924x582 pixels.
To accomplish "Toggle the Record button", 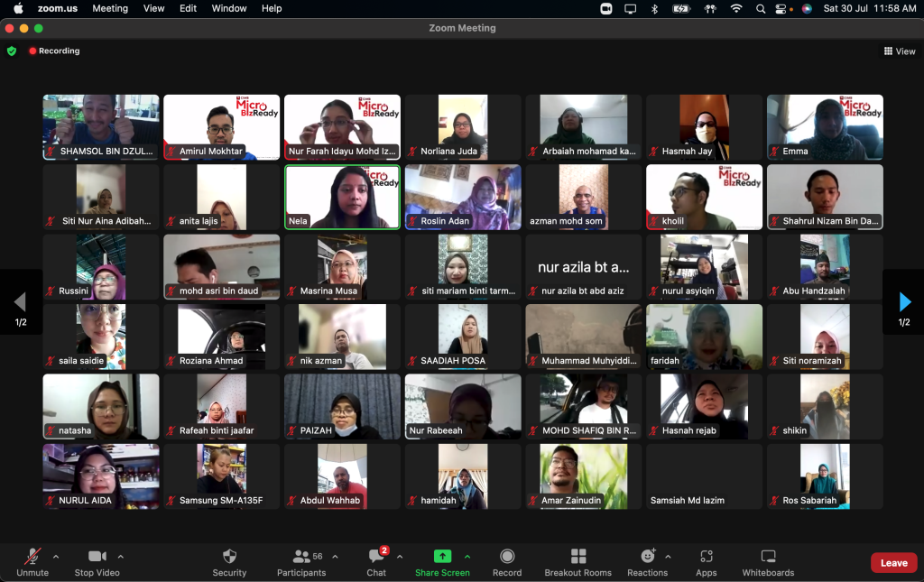I will (507, 557).
